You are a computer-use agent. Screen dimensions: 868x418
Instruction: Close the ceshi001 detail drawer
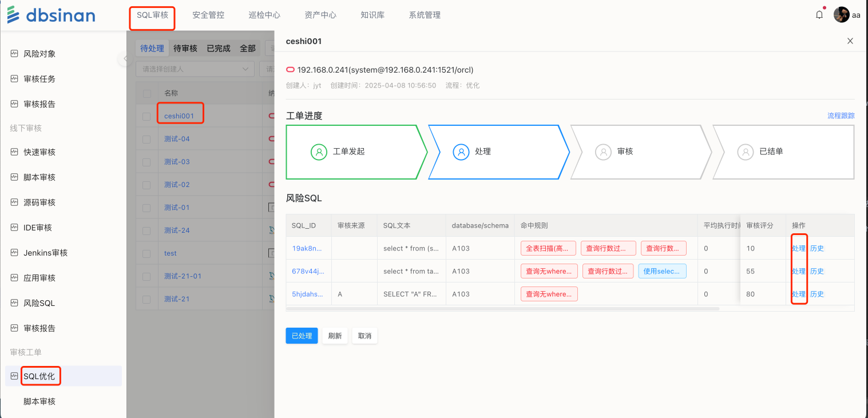850,41
